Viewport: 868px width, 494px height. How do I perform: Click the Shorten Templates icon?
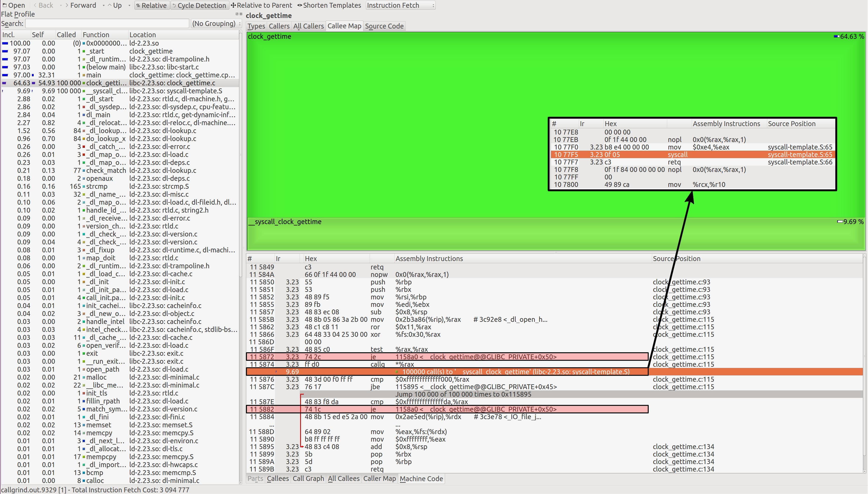click(x=300, y=5)
